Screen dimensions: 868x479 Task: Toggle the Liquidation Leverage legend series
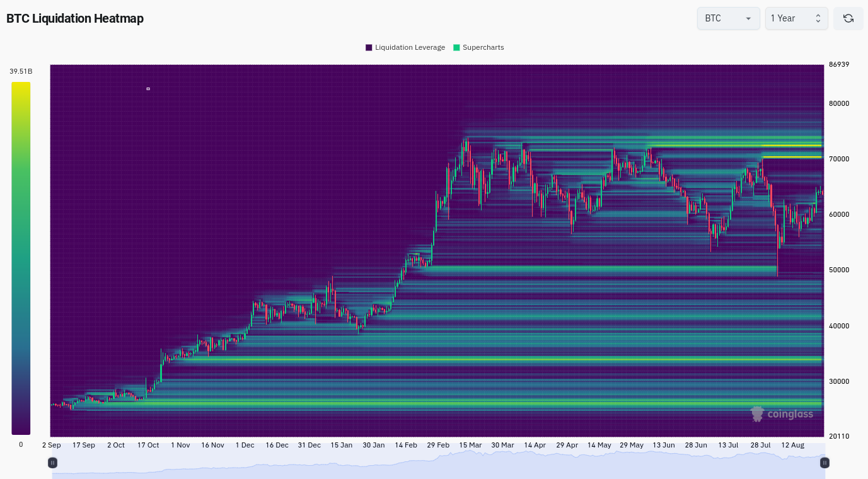pyautogui.click(x=405, y=47)
